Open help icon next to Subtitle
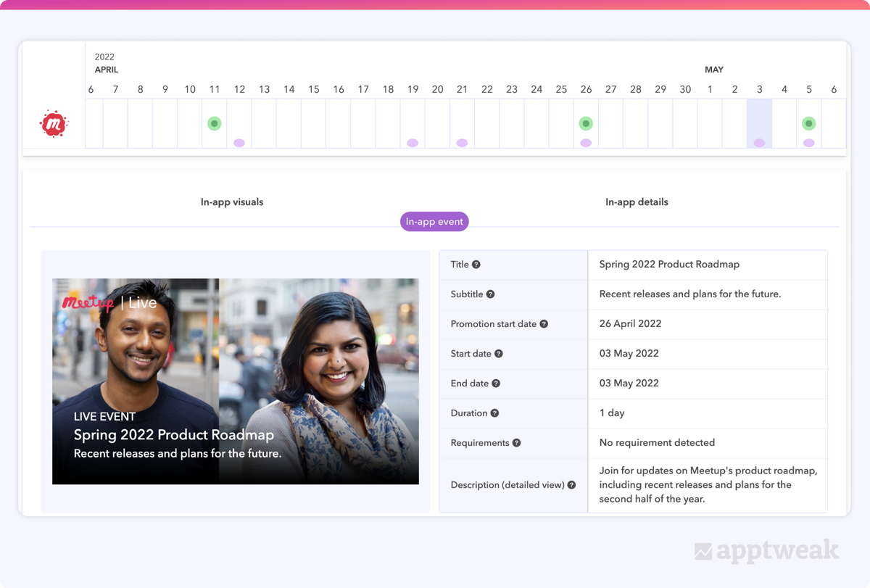The width and height of the screenshot is (870, 588). [491, 294]
